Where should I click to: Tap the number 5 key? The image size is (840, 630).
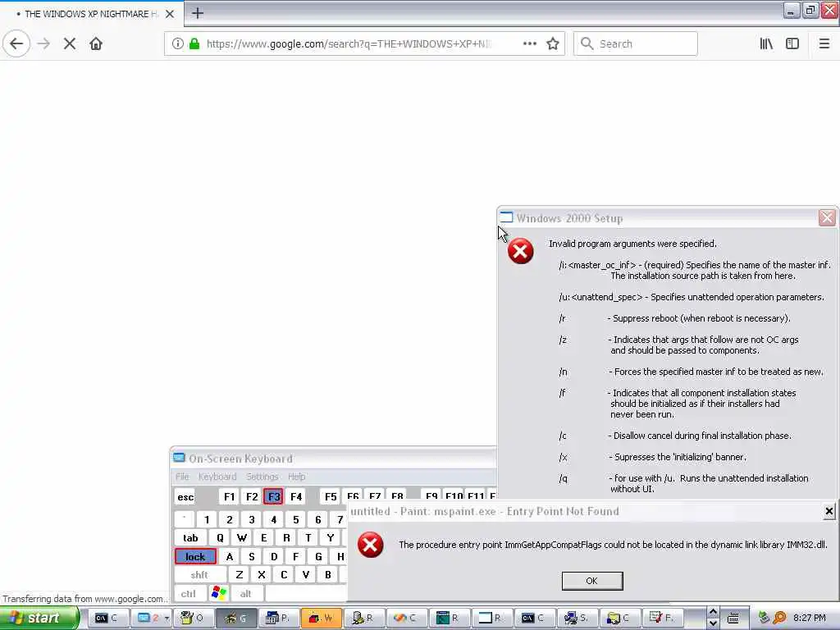(295, 519)
